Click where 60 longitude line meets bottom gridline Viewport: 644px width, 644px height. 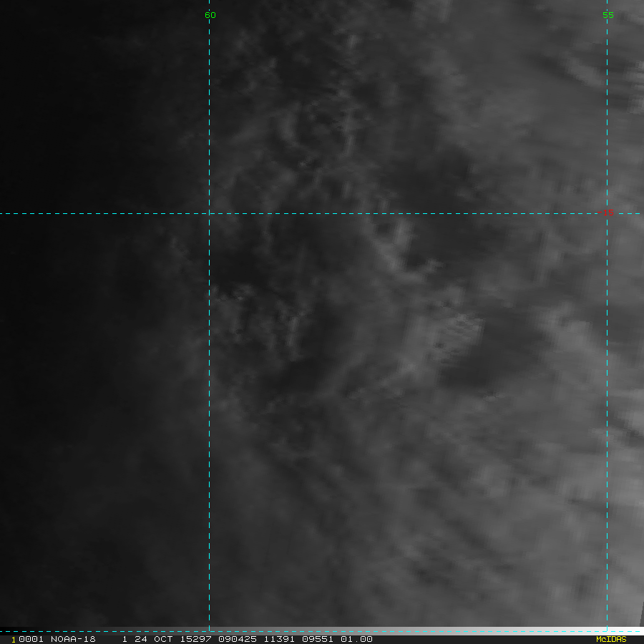pos(210,632)
